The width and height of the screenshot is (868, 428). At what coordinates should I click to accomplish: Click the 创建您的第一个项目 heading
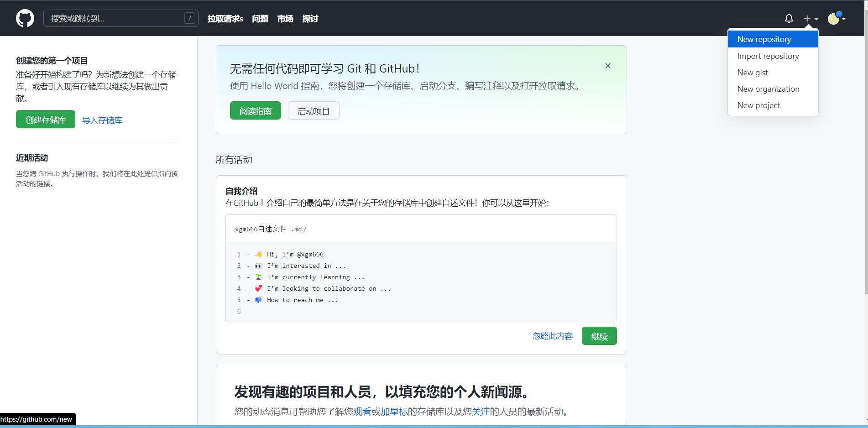[52, 61]
